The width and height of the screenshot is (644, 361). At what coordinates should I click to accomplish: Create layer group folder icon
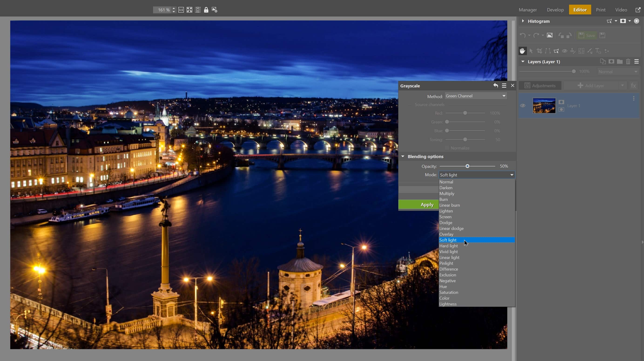click(x=620, y=61)
